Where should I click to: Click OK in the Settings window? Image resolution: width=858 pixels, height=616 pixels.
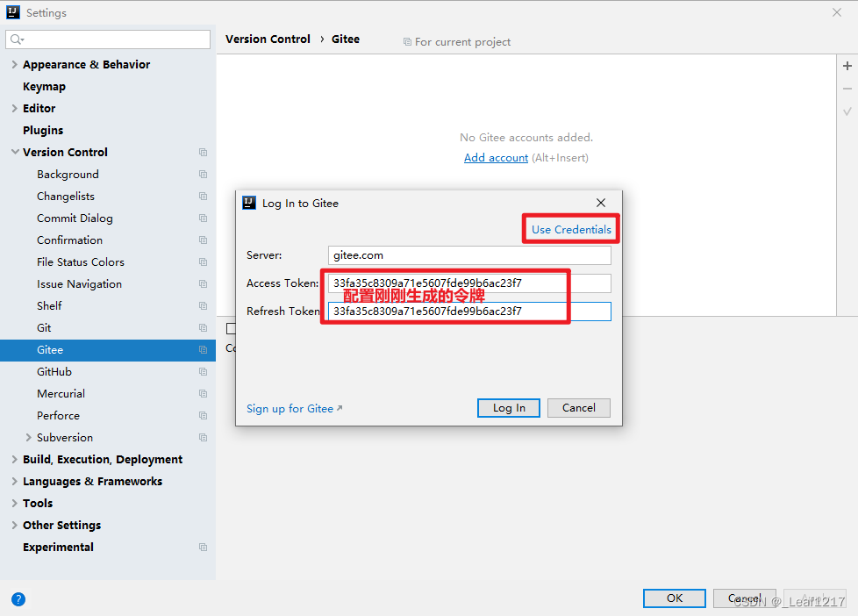point(674,598)
